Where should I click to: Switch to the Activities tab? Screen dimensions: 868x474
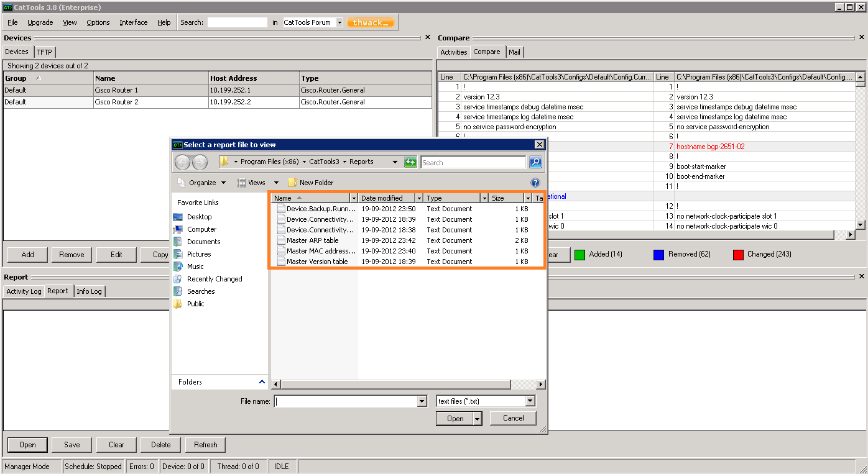coord(454,52)
